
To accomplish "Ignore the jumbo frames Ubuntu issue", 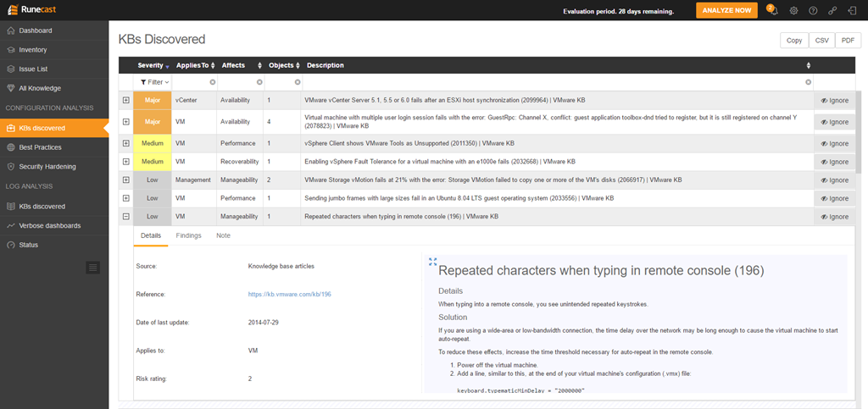I will [835, 198].
